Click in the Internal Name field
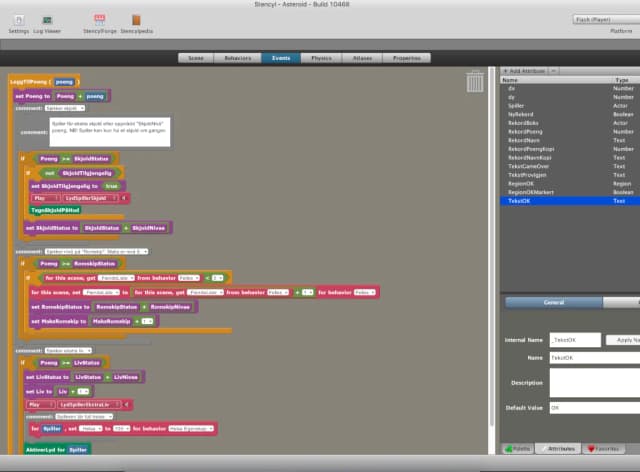 [575, 340]
